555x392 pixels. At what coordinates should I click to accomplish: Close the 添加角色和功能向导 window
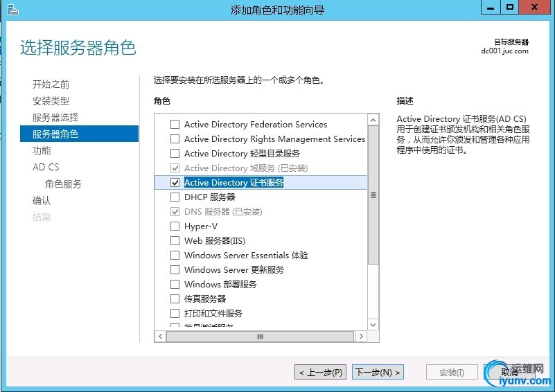(x=534, y=7)
